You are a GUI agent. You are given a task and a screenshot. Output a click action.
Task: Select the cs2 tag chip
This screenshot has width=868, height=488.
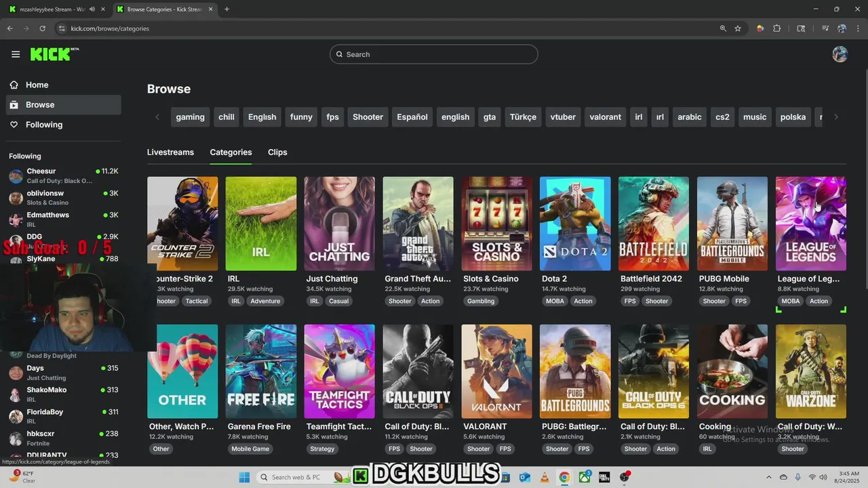click(722, 117)
